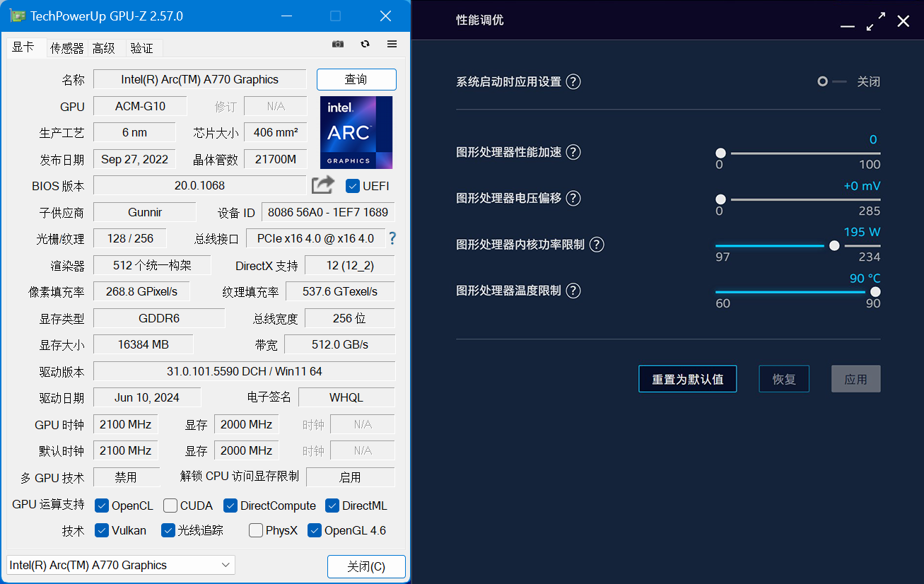Click help icon next to 系统启动时应用设置
Screen dimensions: 924x584
point(573,81)
